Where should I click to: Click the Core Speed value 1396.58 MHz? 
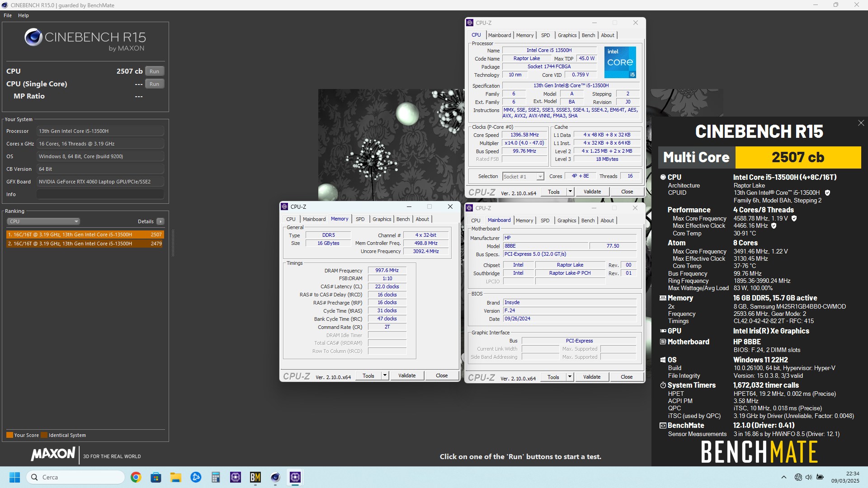pyautogui.click(x=524, y=135)
